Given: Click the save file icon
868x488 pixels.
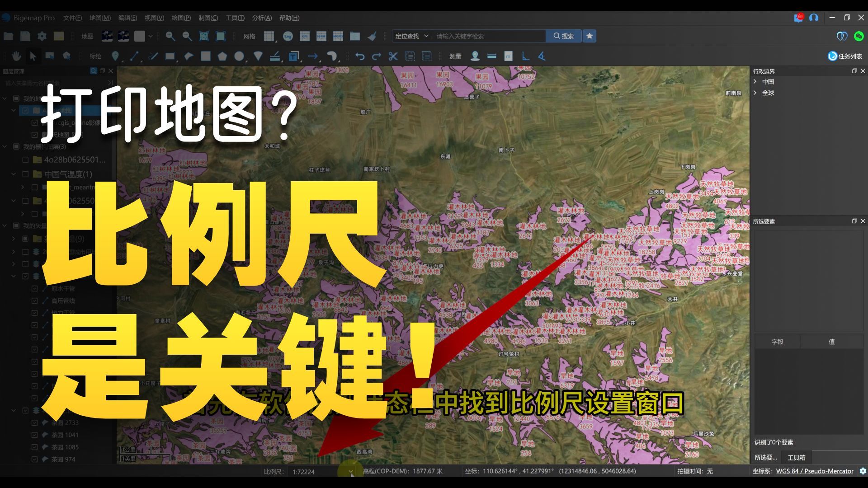Looking at the screenshot, I should (25, 36).
